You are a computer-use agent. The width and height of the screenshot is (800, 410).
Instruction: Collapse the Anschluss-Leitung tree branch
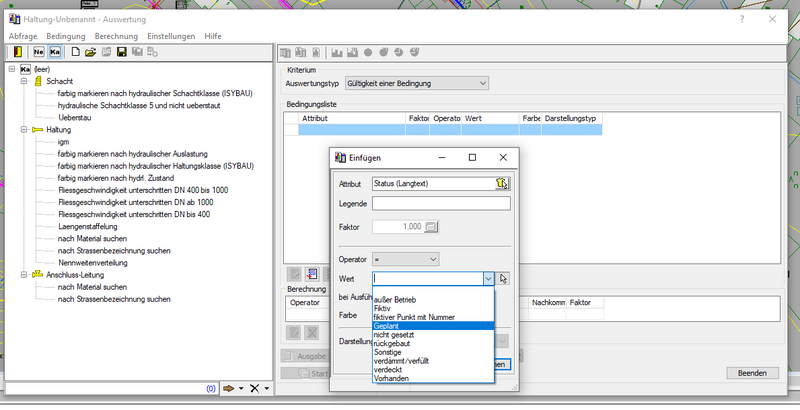point(24,274)
